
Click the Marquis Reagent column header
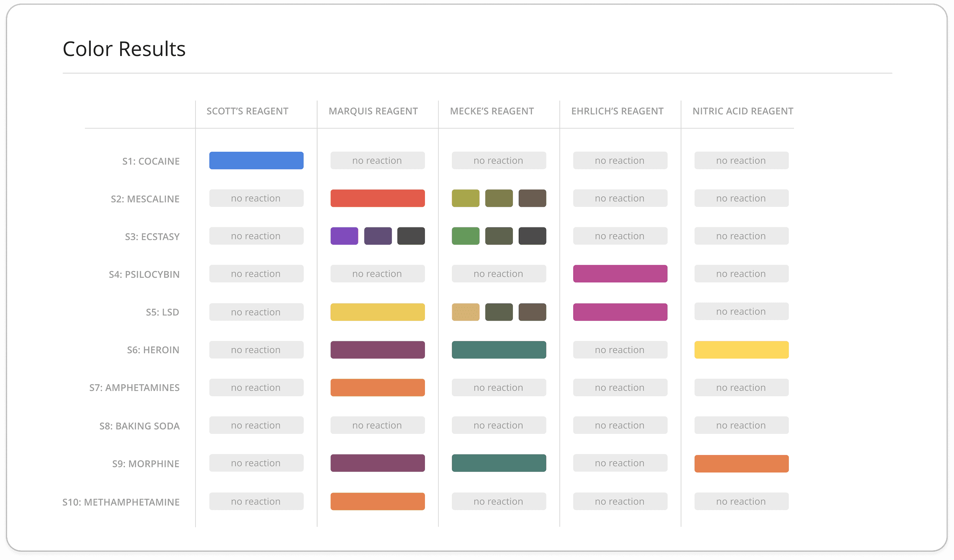[x=373, y=111]
